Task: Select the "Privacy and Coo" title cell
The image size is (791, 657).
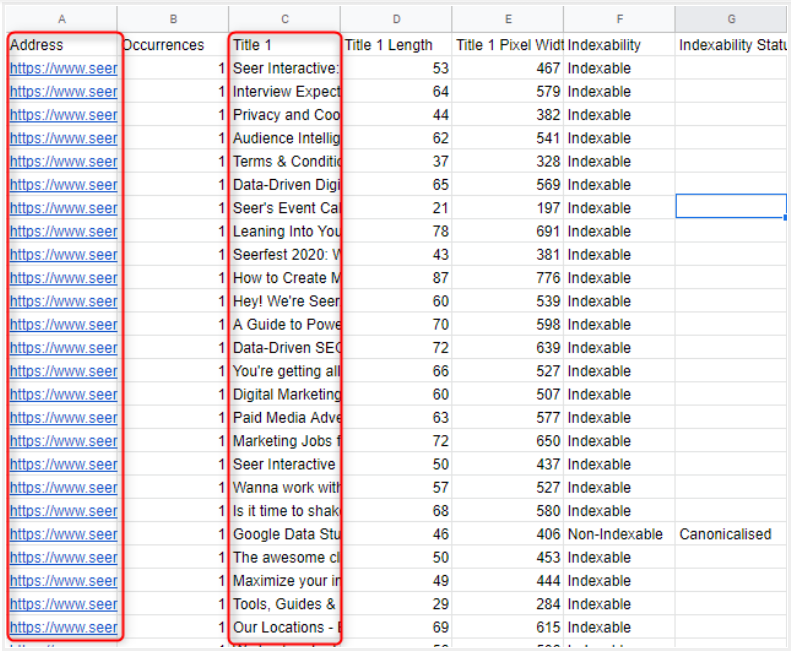Action: [286, 115]
